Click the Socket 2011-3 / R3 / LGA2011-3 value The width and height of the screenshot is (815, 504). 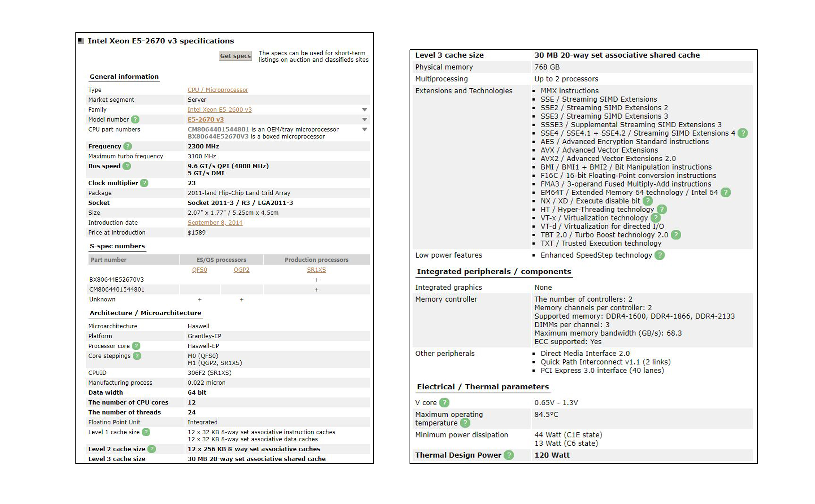(240, 203)
